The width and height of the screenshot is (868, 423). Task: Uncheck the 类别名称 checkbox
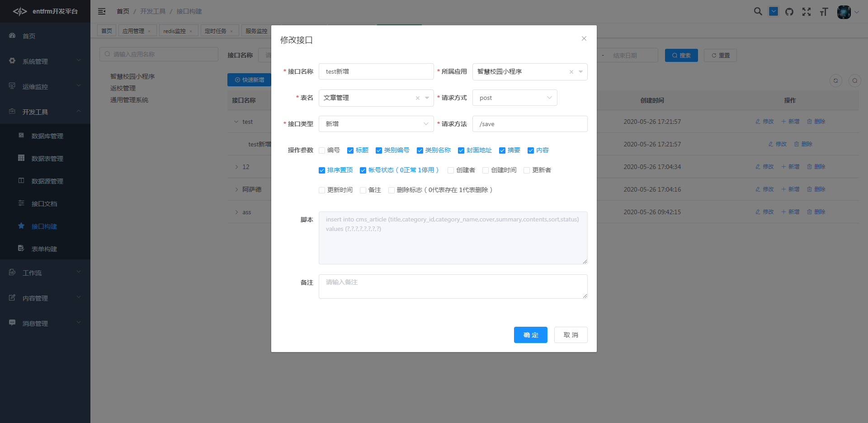tap(420, 150)
